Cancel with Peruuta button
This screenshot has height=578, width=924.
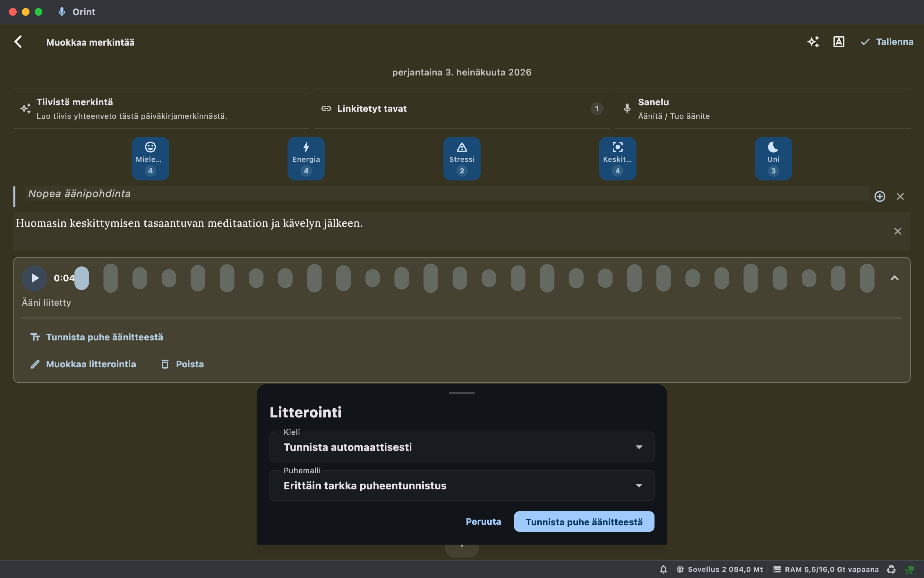483,522
